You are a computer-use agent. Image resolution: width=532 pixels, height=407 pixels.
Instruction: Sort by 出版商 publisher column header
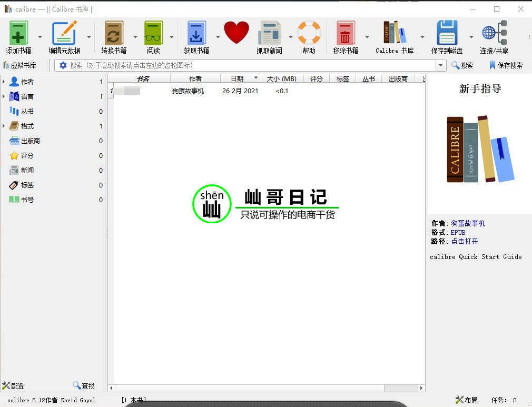click(398, 78)
